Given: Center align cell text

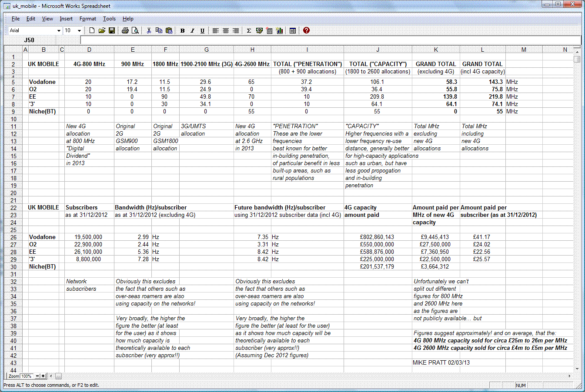Looking at the screenshot, I should click(226, 30).
